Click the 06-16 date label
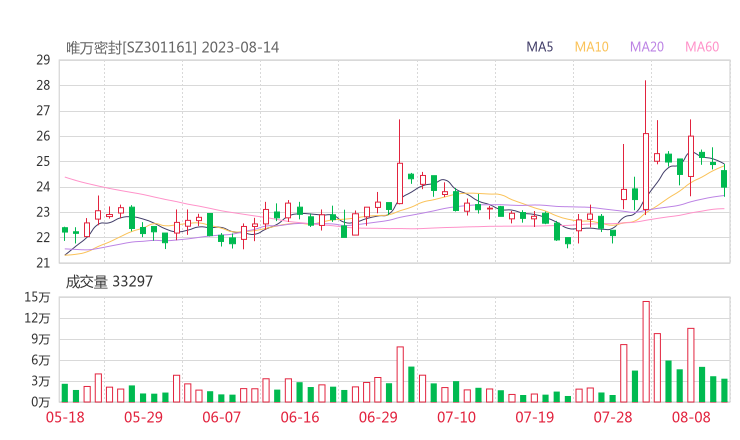This screenshot has height=440, width=740. tap(300, 417)
